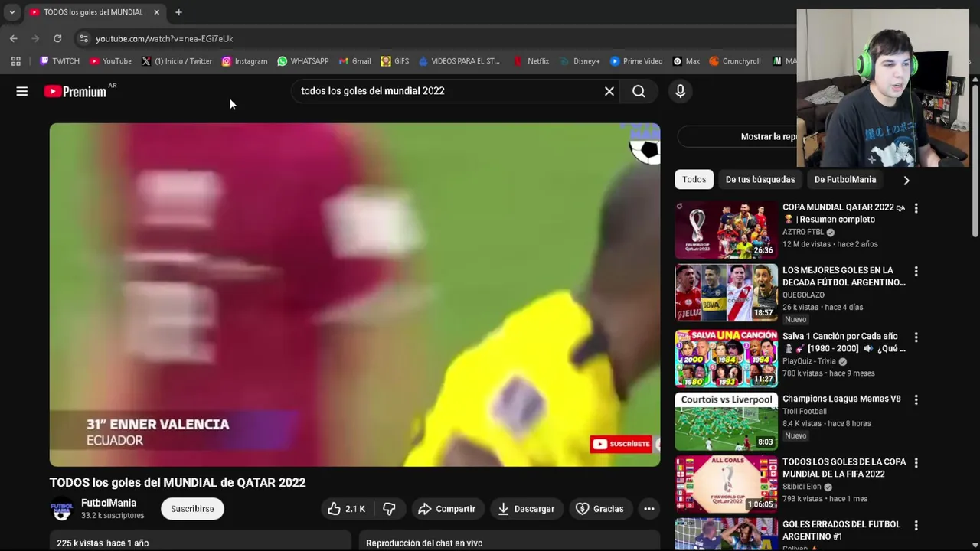The width and height of the screenshot is (980, 551).
Task: Open a new browser tab with plus
Action: 178,12
